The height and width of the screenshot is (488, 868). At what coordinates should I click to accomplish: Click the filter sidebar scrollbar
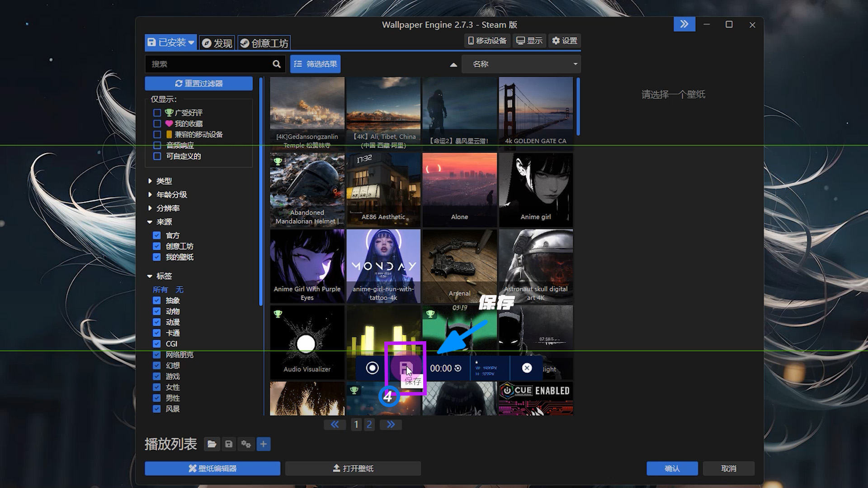click(x=261, y=192)
